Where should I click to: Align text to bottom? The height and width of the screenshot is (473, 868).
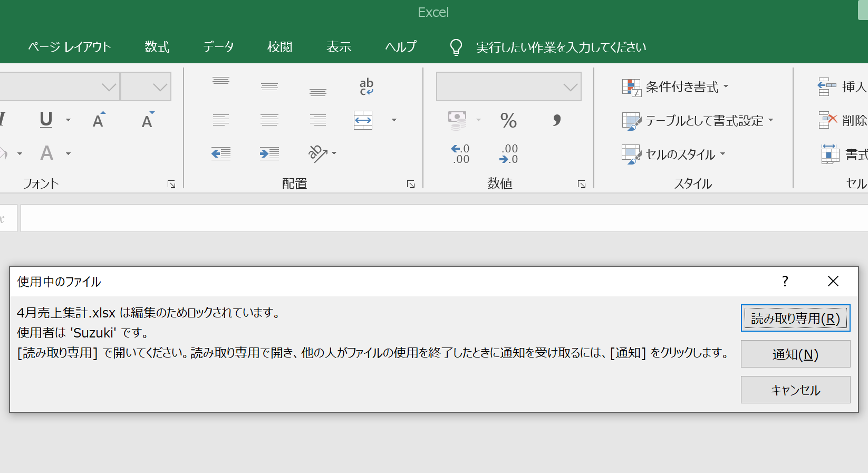click(318, 92)
